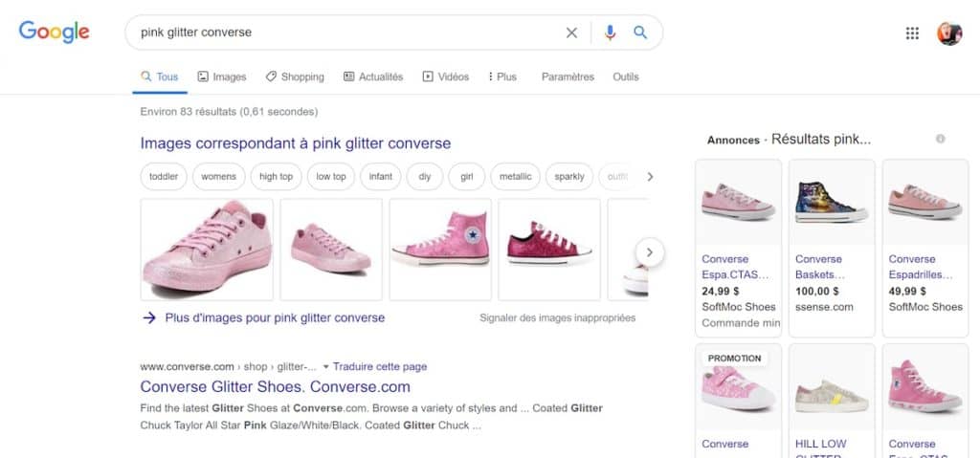
Task: Open Paramètres menu
Action: tap(568, 76)
